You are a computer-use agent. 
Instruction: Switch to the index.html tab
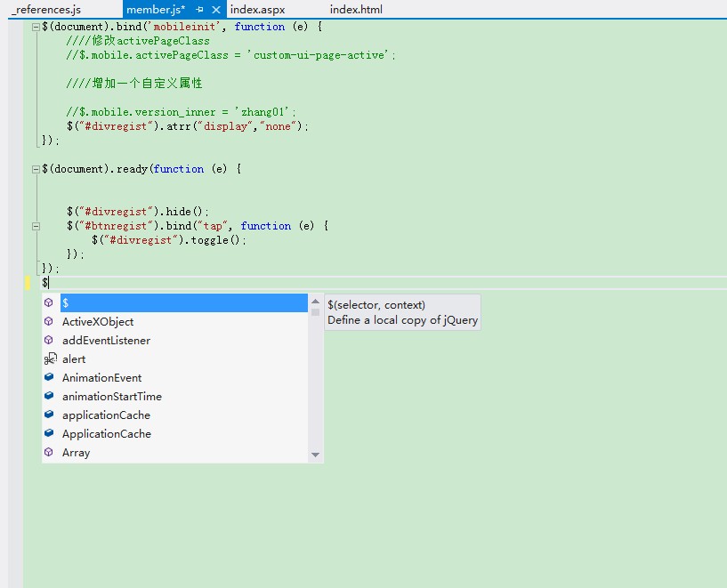tap(356, 10)
